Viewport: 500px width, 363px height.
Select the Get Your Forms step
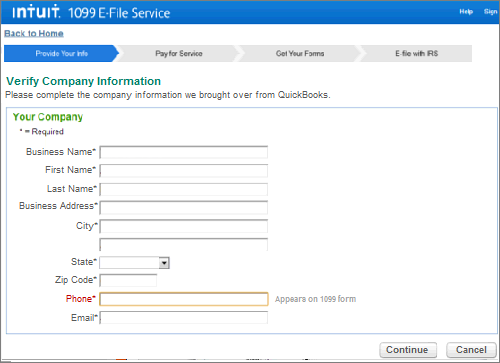[x=300, y=53]
